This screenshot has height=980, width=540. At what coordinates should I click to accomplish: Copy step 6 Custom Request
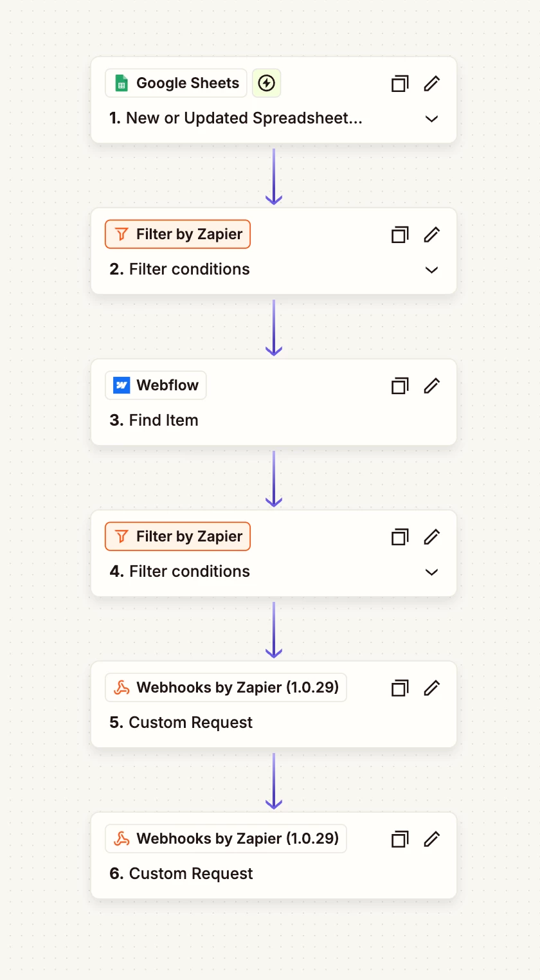(400, 839)
